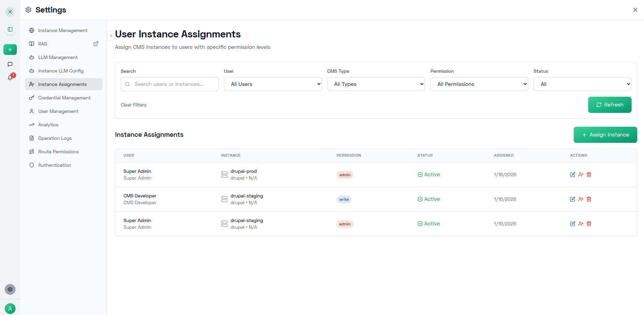
Task: Click the drupal-prod instance name
Action: [x=244, y=171]
